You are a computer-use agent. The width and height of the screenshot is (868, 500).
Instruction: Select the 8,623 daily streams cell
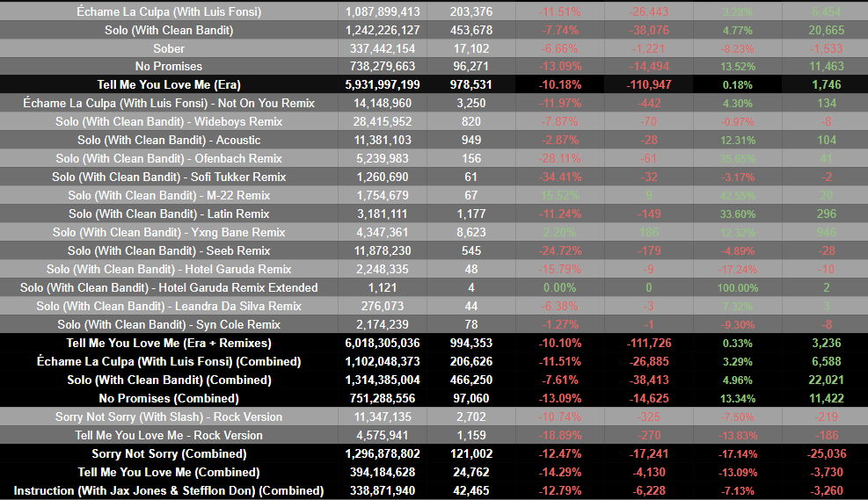pos(471,232)
